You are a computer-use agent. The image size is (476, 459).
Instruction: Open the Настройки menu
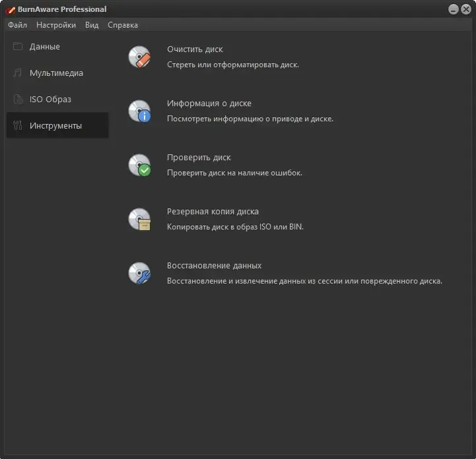(x=56, y=25)
